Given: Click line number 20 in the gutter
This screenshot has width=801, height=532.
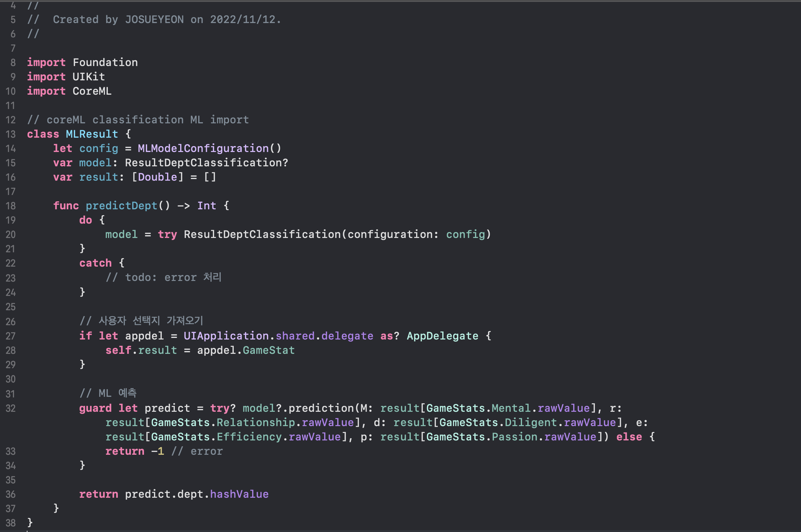Looking at the screenshot, I should (x=11, y=235).
